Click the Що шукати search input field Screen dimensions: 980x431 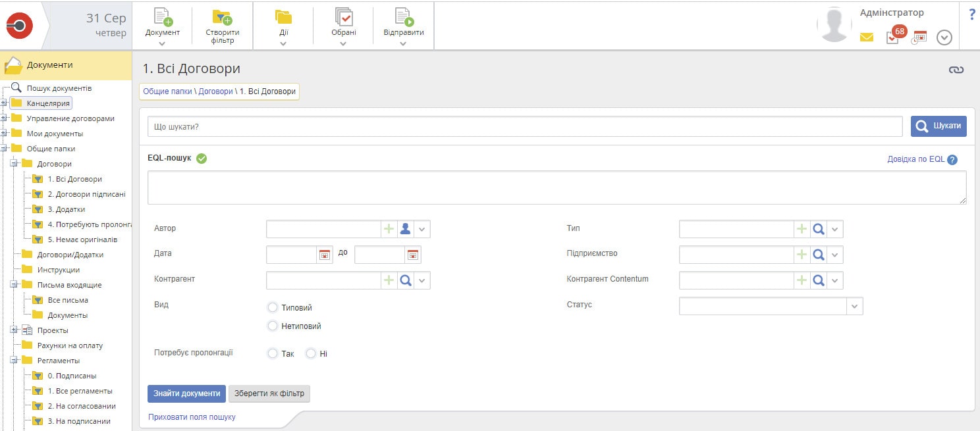click(x=524, y=126)
